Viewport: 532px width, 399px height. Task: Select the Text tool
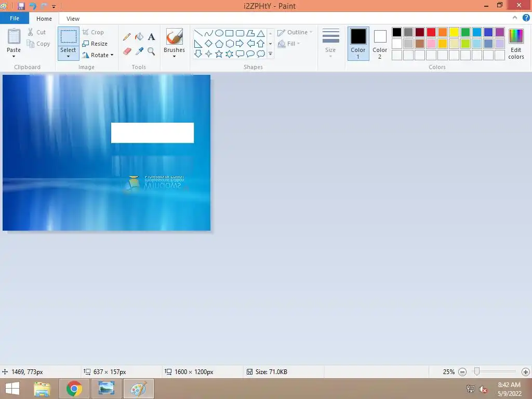151,37
